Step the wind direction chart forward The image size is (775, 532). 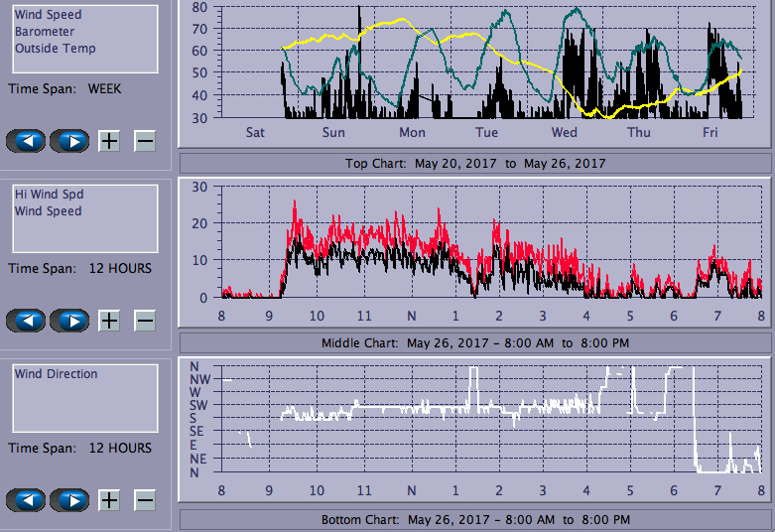[x=69, y=500]
